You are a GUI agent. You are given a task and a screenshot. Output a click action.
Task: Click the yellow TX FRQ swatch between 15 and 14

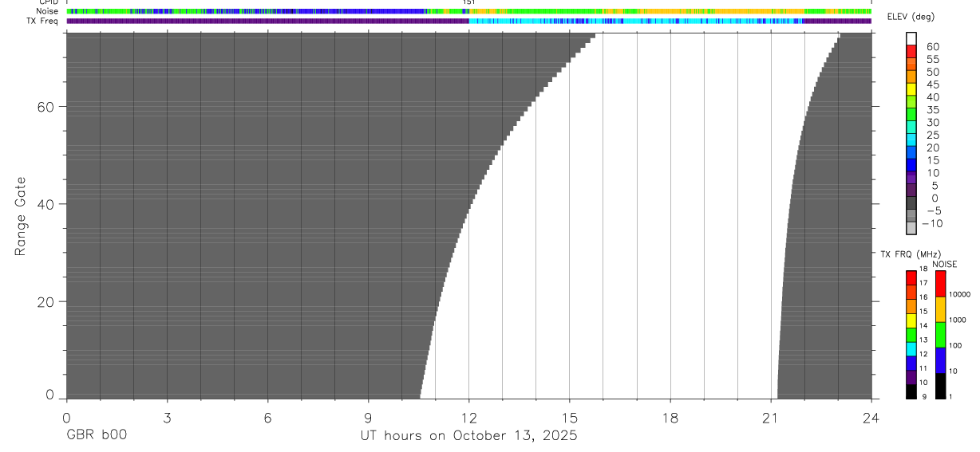coord(911,320)
